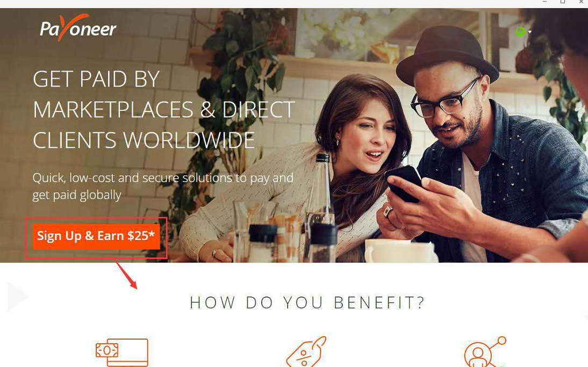This screenshot has height=367, width=588.
Task: Click the faint gray triangle arrow at left
Action: coord(17,297)
